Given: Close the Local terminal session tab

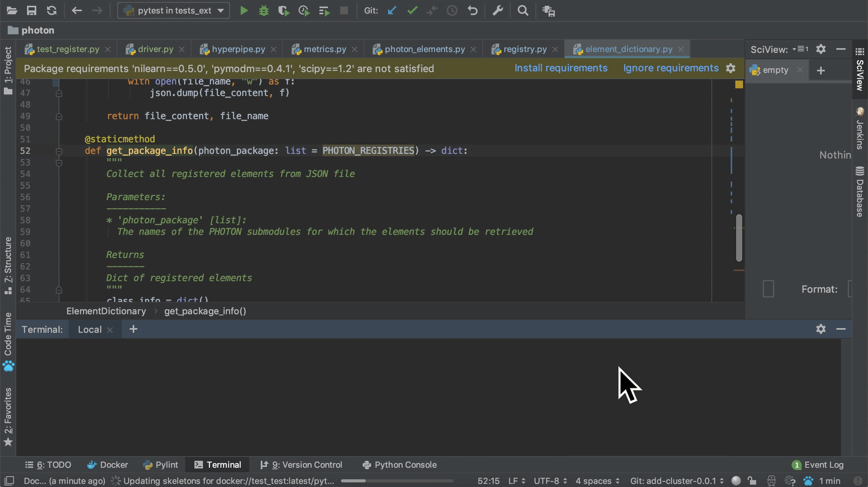Looking at the screenshot, I should coord(110,330).
